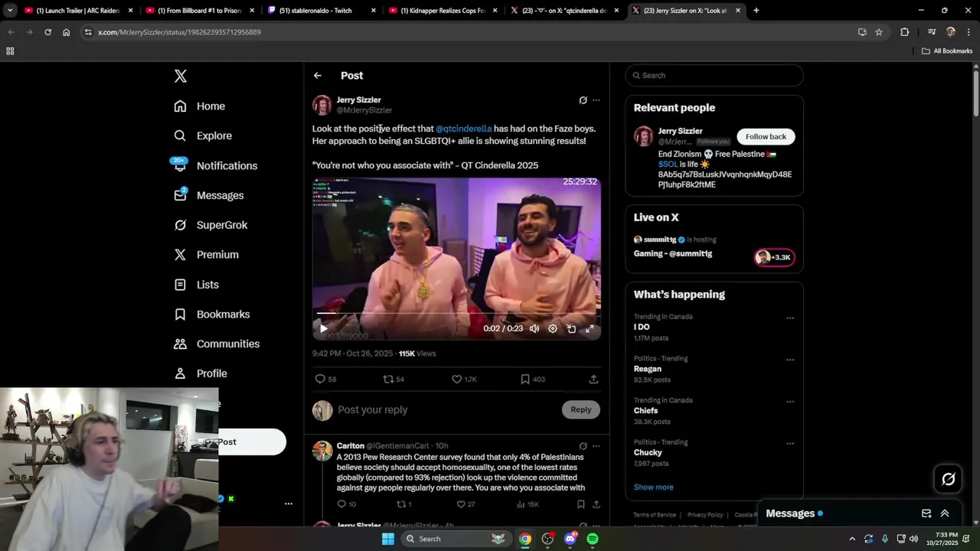Viewport: 980px width, 551px height.
Task: Click Grok icon on Carlton's reply
Action: point(583,446)
